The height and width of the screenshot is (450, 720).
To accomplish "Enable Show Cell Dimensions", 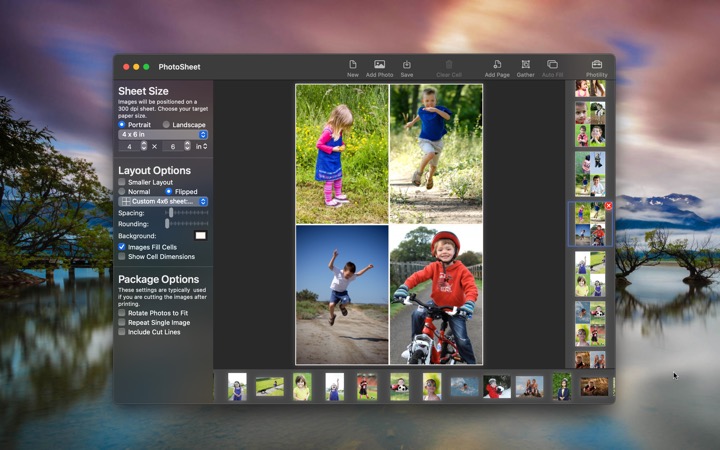I will click(x=122, y=257).
